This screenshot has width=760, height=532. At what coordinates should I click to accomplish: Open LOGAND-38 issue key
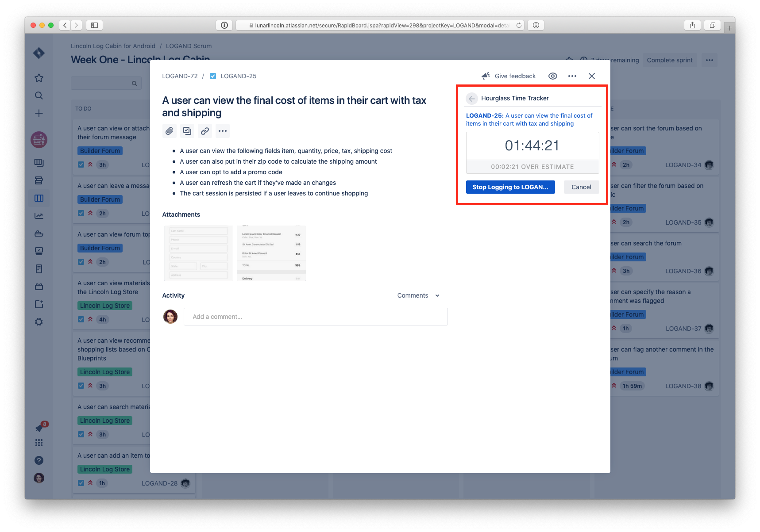pyautogui.click(x=683, y=386)
